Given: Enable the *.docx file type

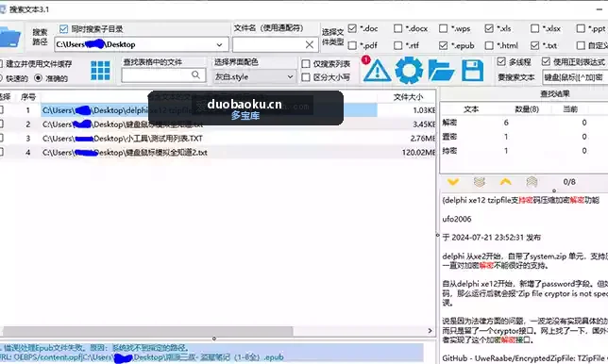Looking at the screenshot, I should 397,28.
